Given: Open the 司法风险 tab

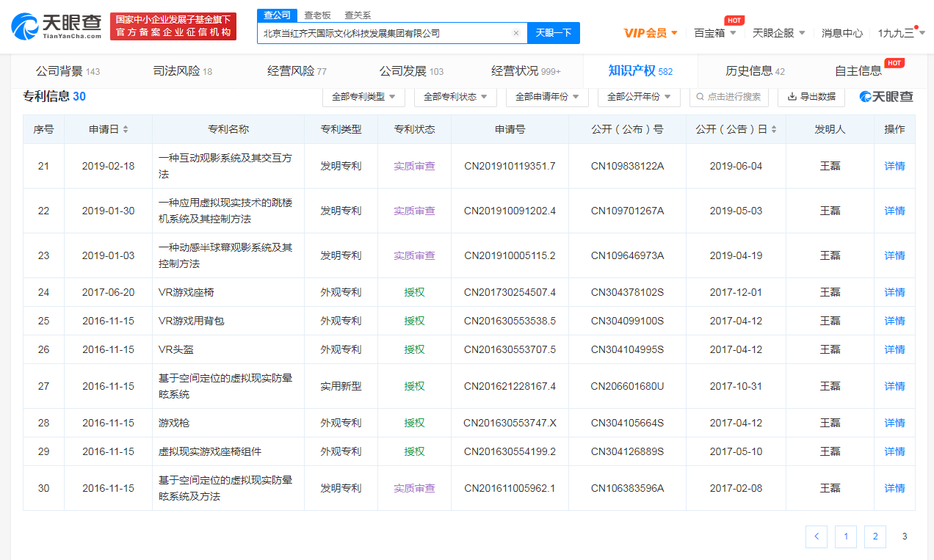Looking at the screenshot, I should coord(182,71).
